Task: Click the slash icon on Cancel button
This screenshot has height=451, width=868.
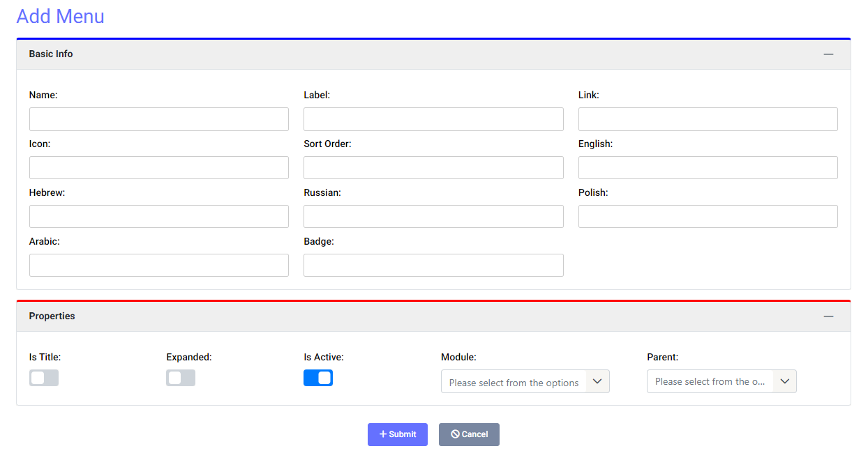Action: tap(456, 434)
